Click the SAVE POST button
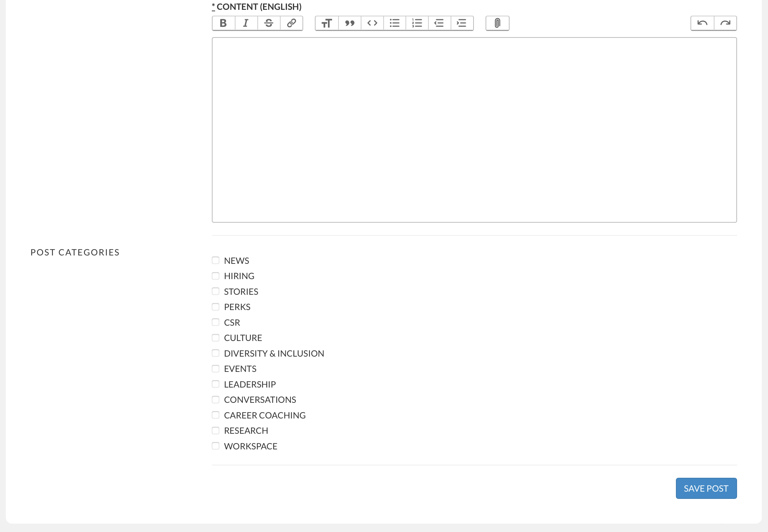 point(706,488)
